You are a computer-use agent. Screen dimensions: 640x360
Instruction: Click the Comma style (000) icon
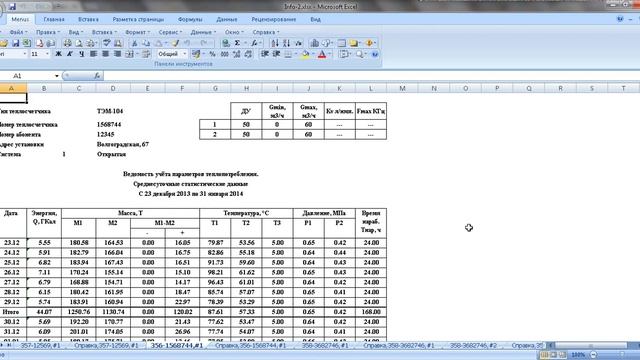[x=224, y=54]
